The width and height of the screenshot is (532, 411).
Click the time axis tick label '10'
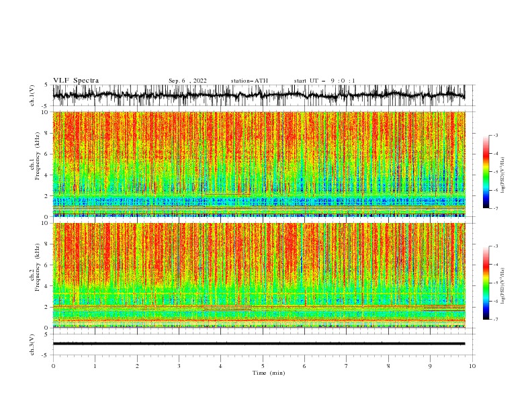point(472,366)
